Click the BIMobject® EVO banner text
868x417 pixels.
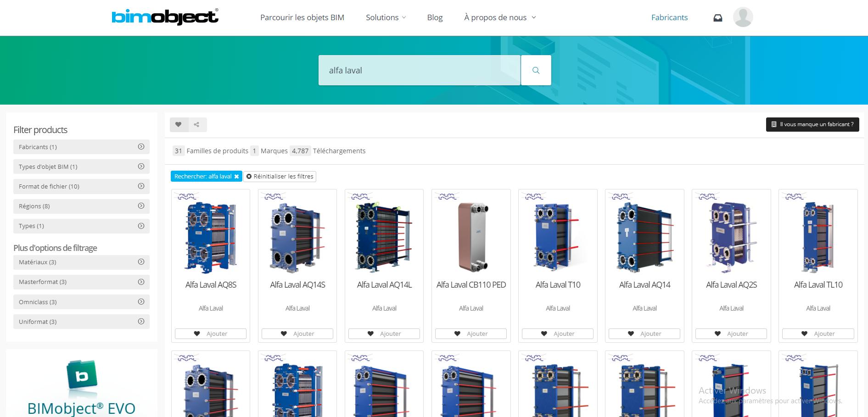(x=81, y=408)
